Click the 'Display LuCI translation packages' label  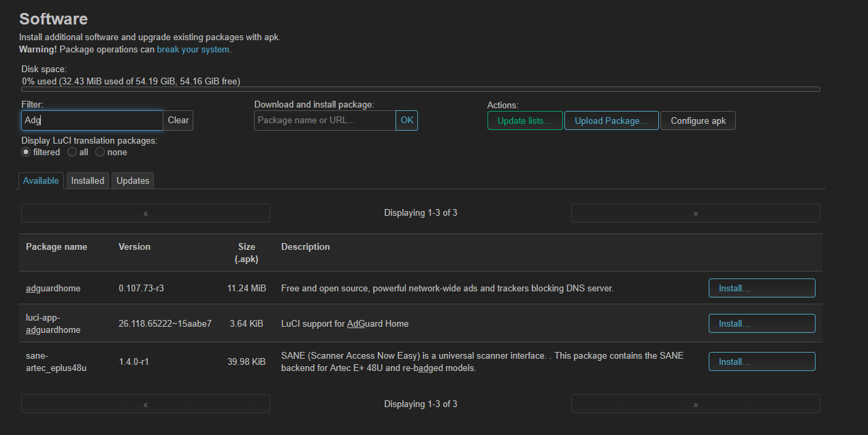pyautogui.click(x=89, y=140)
